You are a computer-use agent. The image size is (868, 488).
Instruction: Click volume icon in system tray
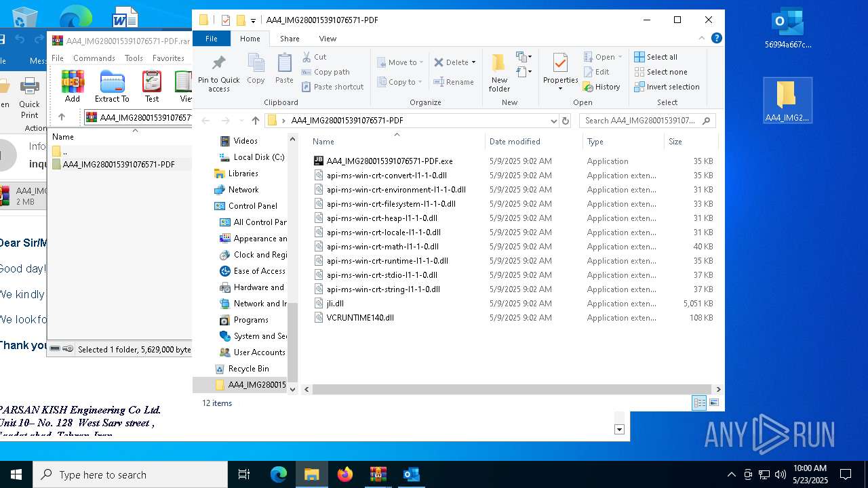point(781,474)
